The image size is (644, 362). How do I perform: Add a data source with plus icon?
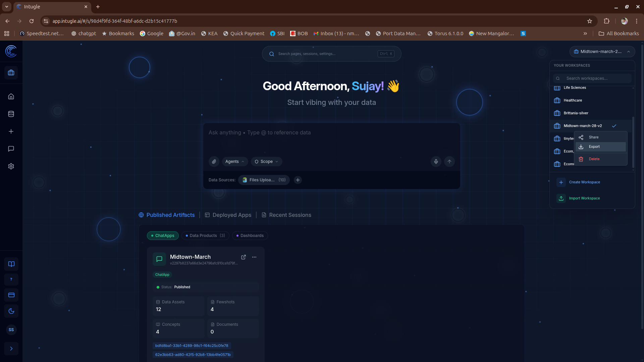[298, 180]
